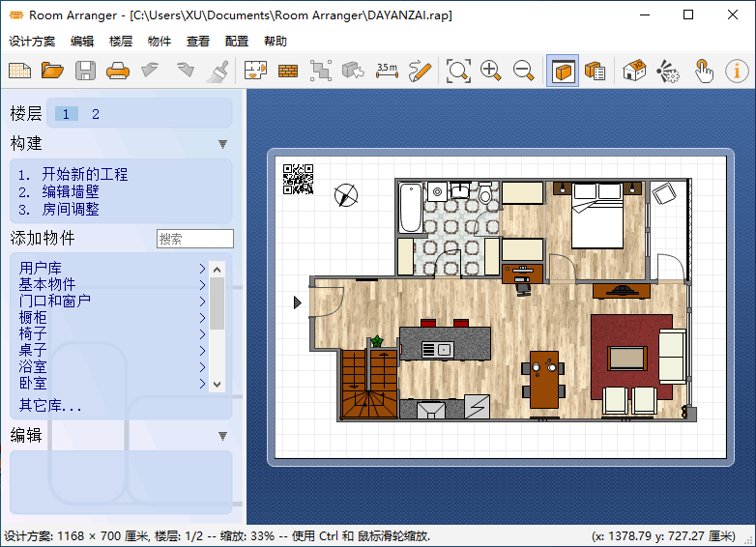Open the 配置 menu
This screenshot has width=756, height=547.
coord(237,42)
